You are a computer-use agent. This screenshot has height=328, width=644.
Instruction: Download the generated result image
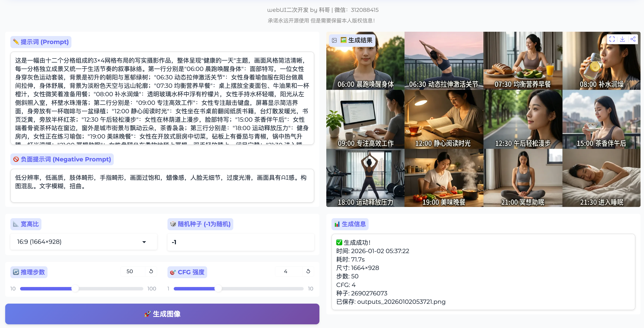[622, 39]
